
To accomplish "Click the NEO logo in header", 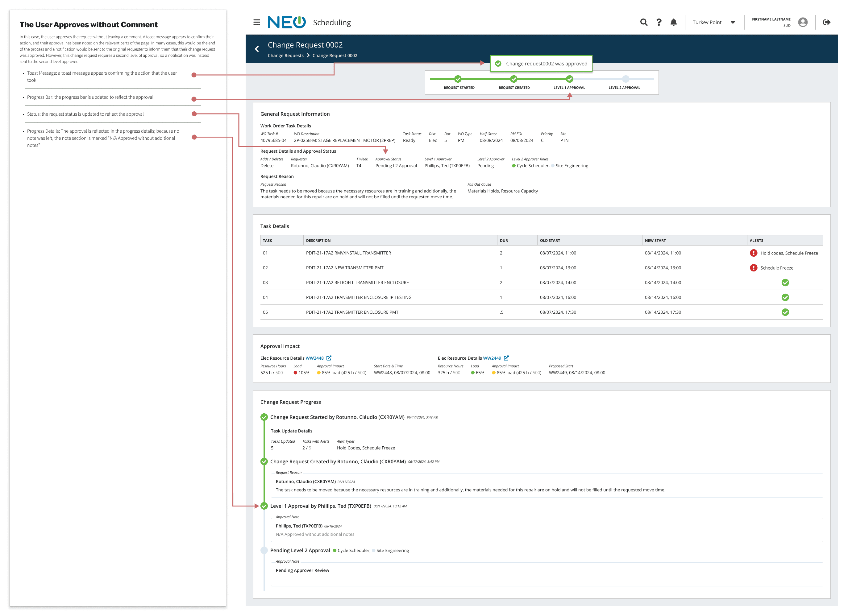I will [287, 23].
